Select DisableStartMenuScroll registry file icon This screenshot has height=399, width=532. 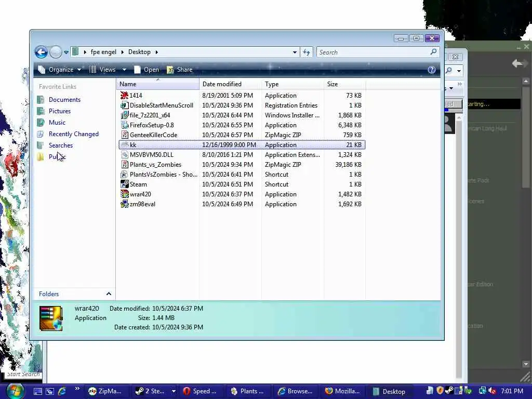125,105
